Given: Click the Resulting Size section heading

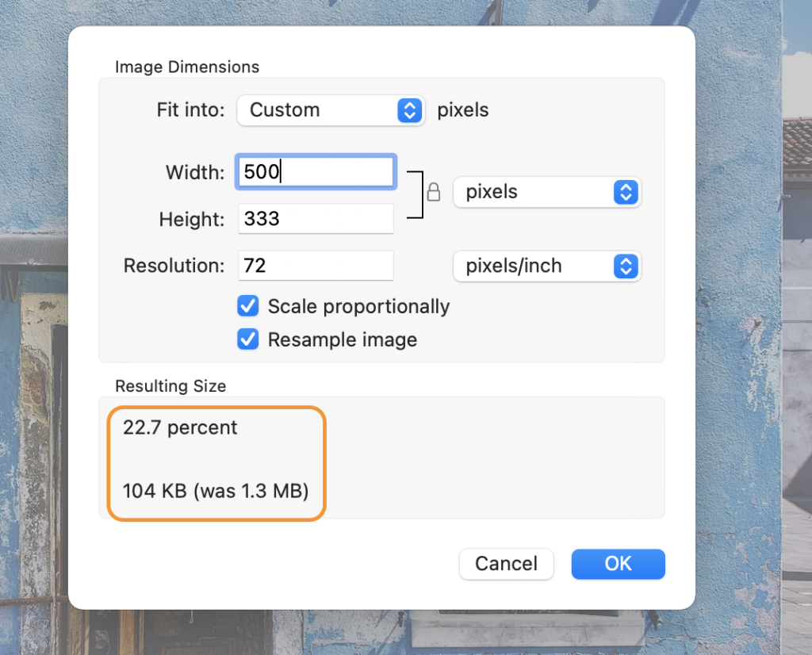Looking at the screenshot, I should (170, 386).
